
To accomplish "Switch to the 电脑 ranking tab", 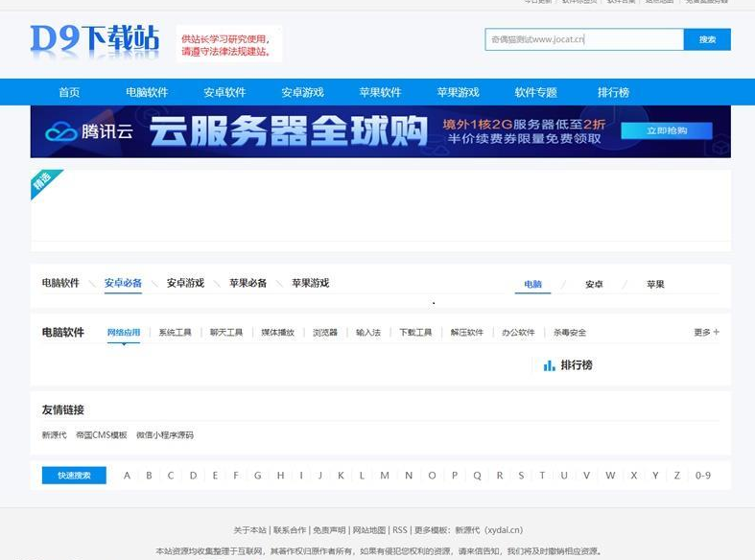I will click(x=533, y=285).
